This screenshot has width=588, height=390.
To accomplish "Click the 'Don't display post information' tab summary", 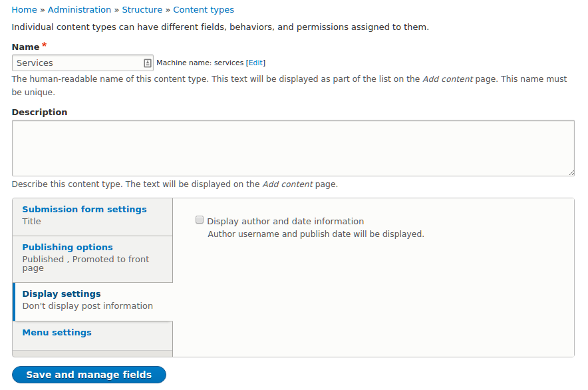I will click(88, 306).
